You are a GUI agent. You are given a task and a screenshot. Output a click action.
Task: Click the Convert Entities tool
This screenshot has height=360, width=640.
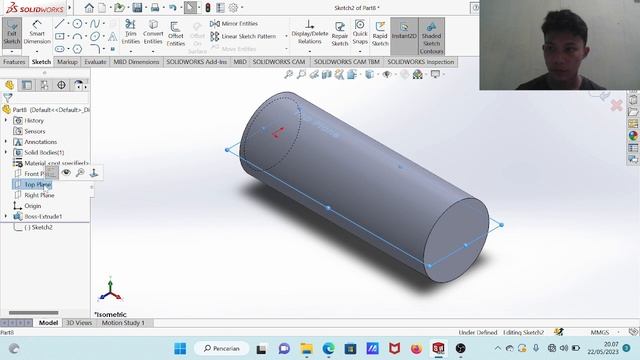153,32
